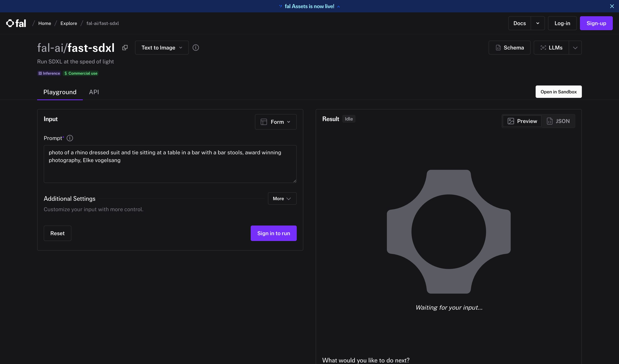Click the LLMs button

coord(551,48)
